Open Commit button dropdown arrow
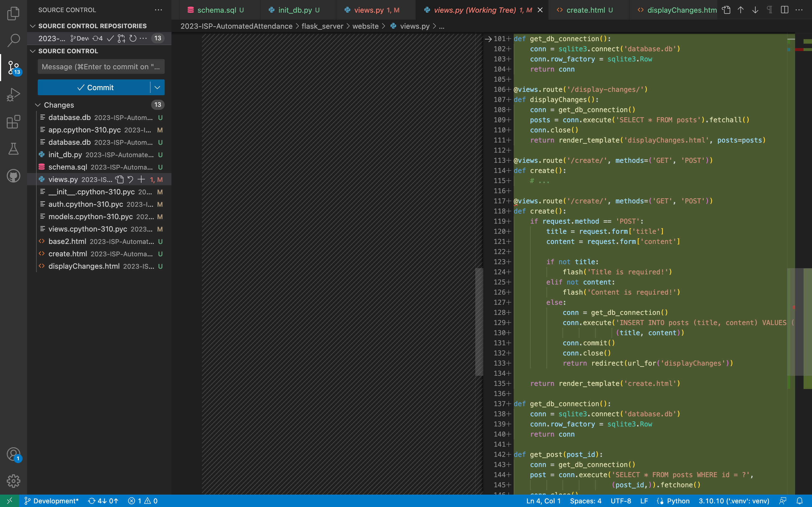This screenshot has width=812, height=507. (157, 88)
